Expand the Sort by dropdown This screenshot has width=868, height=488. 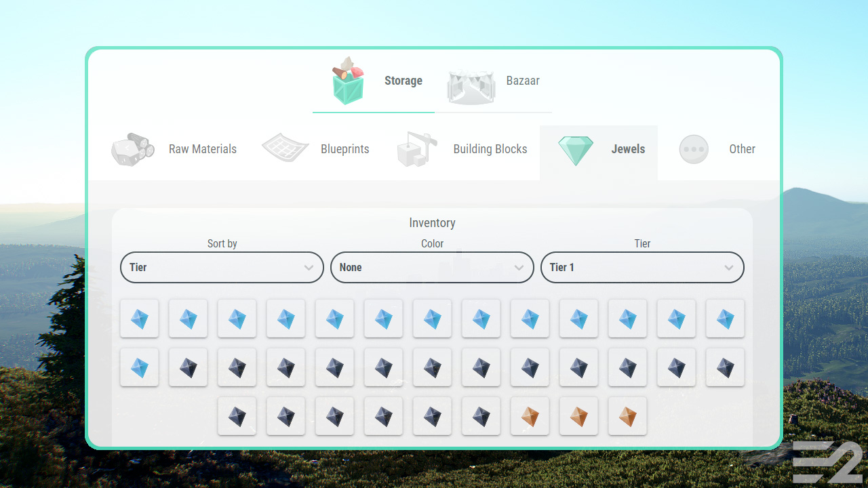tap(222, 267)
